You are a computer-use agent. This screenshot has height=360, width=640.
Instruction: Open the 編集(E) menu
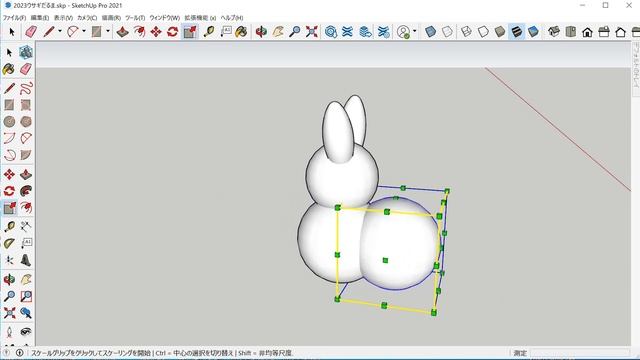[40, 18]
